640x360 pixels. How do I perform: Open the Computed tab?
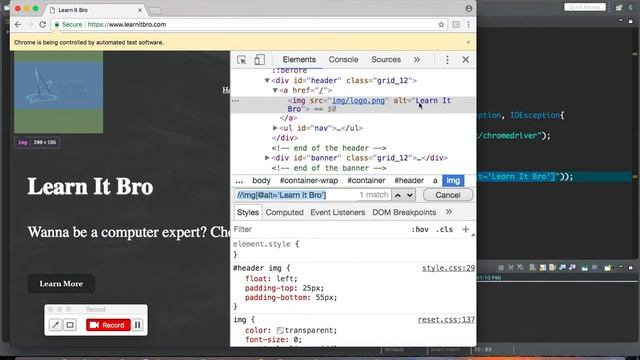pos(284,212)
